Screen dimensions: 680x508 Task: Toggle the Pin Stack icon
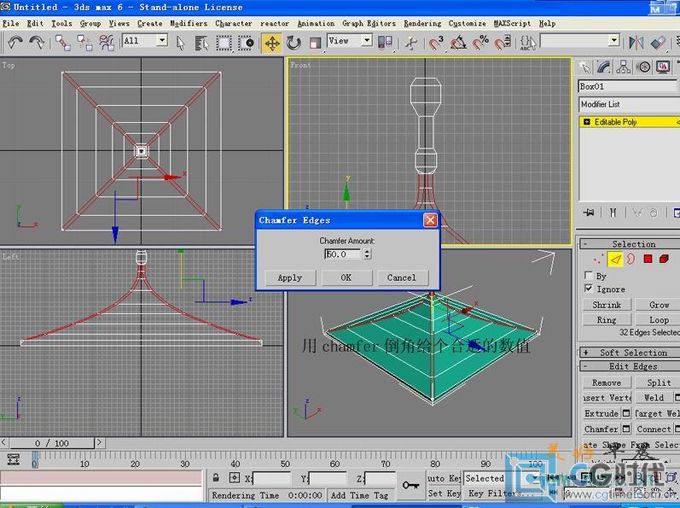[589, 213]
